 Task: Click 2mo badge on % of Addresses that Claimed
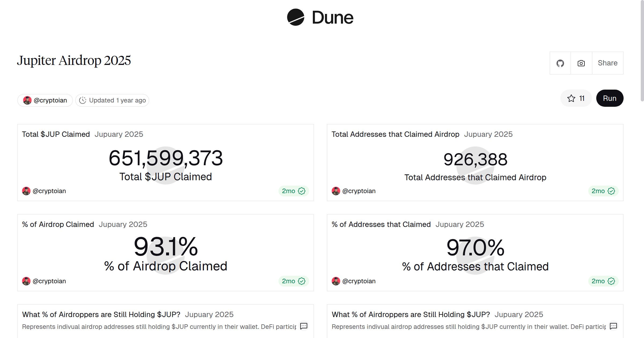[603, 281]
